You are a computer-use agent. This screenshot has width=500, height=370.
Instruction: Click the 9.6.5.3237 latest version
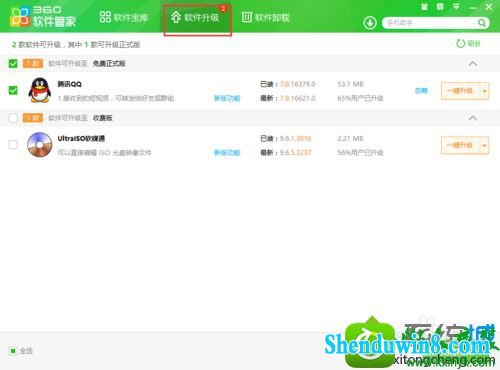pyautogui.click(x=295, y=153)
